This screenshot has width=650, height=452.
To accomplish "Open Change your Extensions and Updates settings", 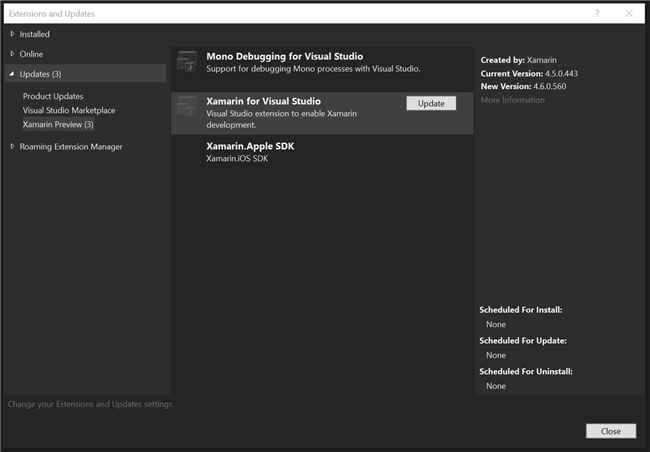I will pos(90,404).
